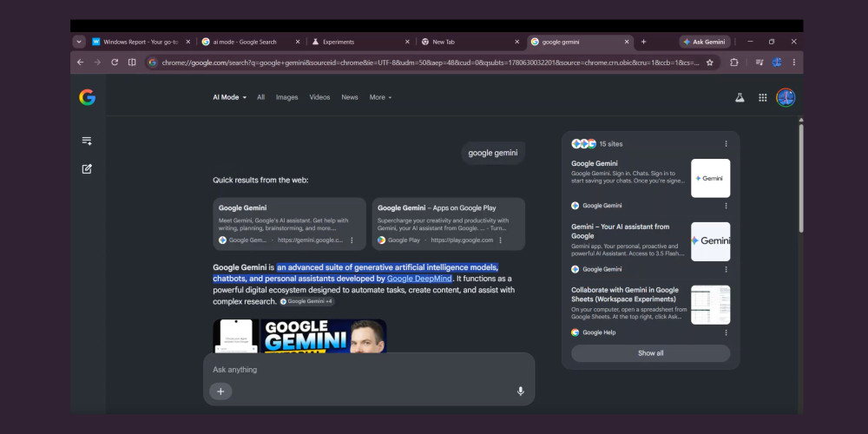This screenshot has height=434, width=868.
Task: Expand the More dropdown
Action: point(380,97)
